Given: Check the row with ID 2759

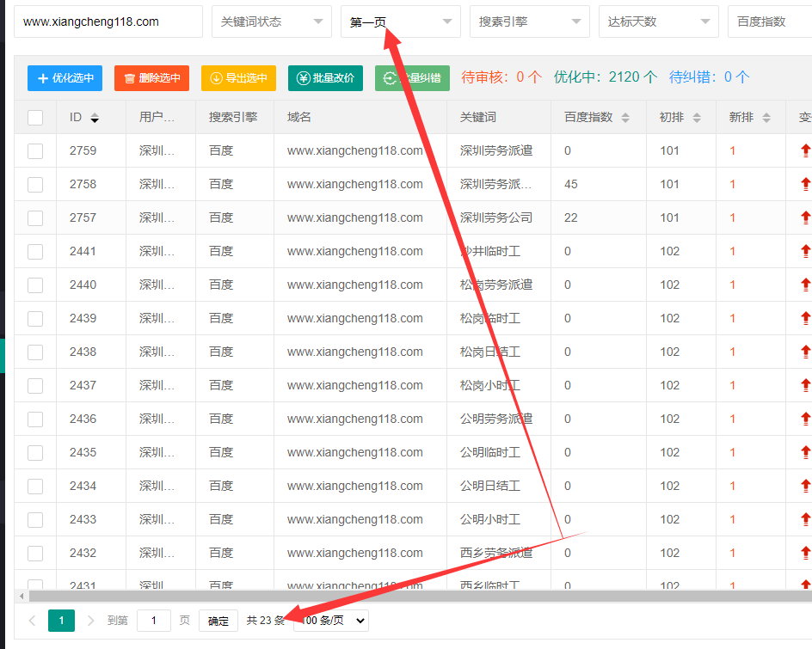Looking at the screenshot, I should pos(35,151).
